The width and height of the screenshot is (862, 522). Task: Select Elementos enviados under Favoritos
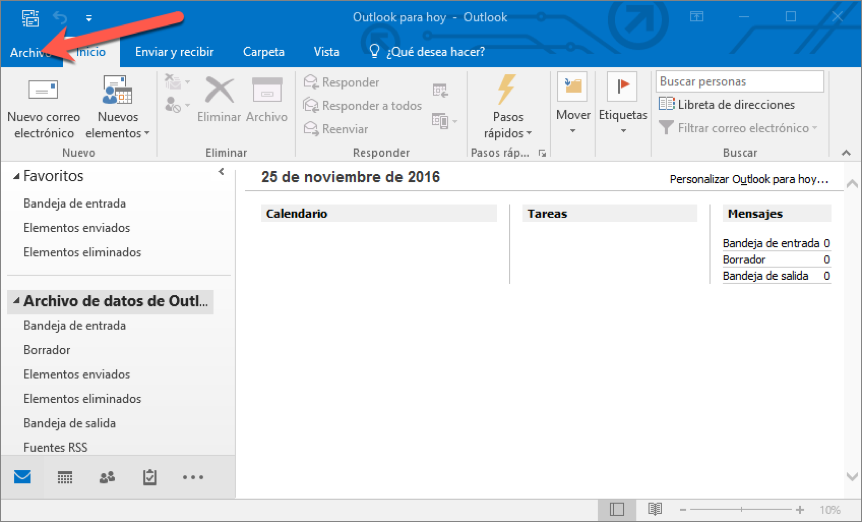point(76,227)
